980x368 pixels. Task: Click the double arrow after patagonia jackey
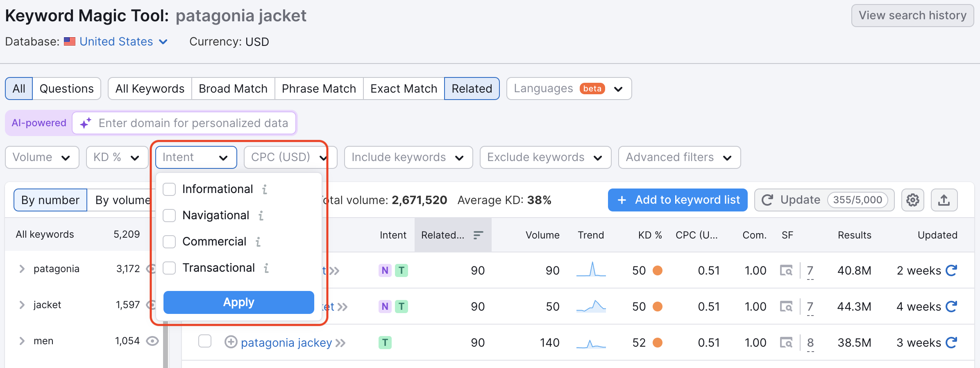[x=341, y=343]
